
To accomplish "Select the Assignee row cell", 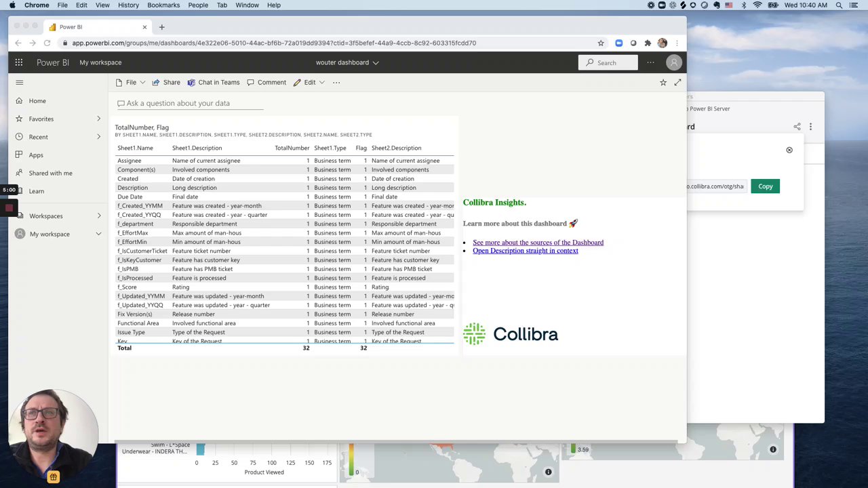I will point(129,161).
